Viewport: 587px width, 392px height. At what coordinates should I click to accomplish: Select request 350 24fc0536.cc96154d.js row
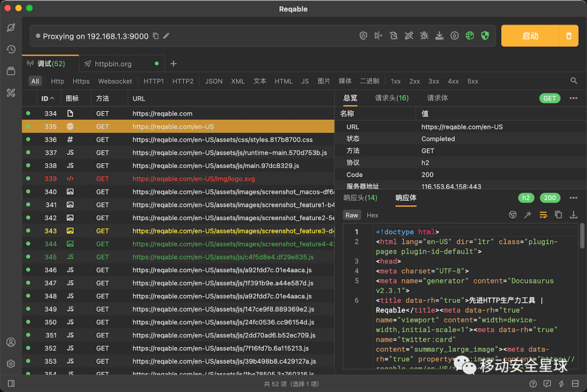(x=178, y=322)
